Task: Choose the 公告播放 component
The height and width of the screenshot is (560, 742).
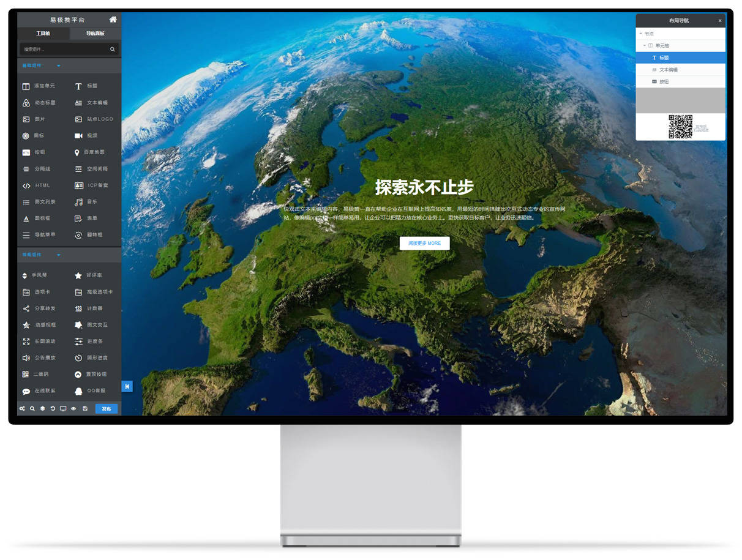Action: (x=39, y=358)
